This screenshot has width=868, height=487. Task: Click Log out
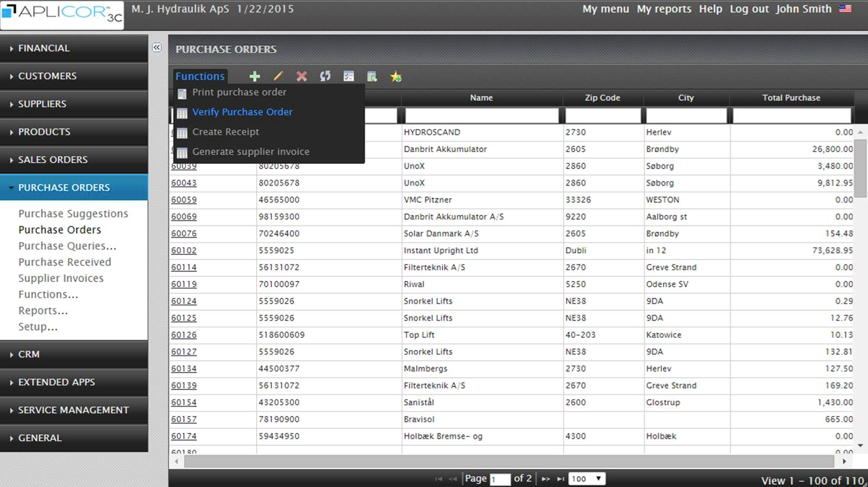click(749, 9)
